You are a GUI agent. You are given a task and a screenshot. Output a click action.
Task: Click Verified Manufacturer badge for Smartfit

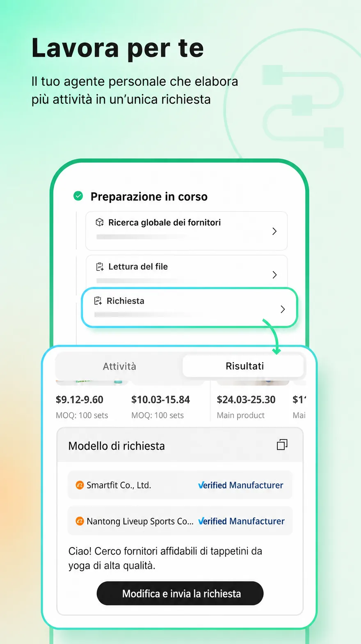click(240, 485)
